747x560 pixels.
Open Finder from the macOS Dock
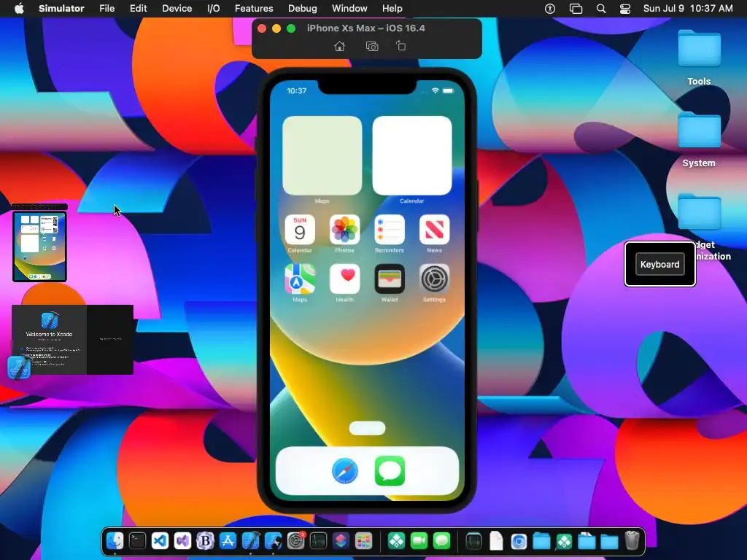coord(115,541)
